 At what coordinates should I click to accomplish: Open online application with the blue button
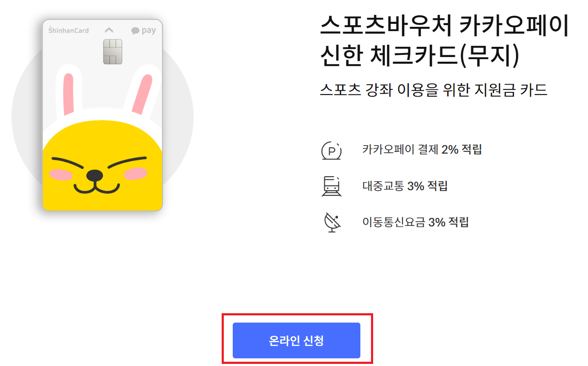tap(296, 340)
